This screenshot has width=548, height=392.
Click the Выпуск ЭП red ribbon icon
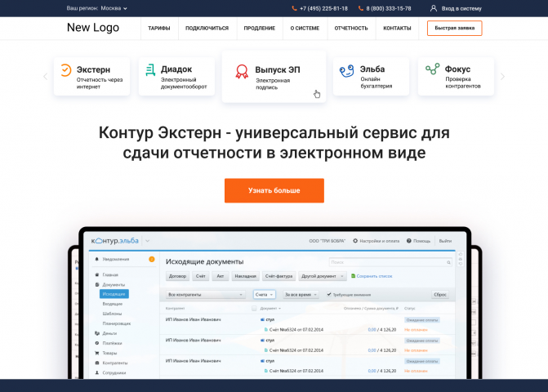click(242, 71)
